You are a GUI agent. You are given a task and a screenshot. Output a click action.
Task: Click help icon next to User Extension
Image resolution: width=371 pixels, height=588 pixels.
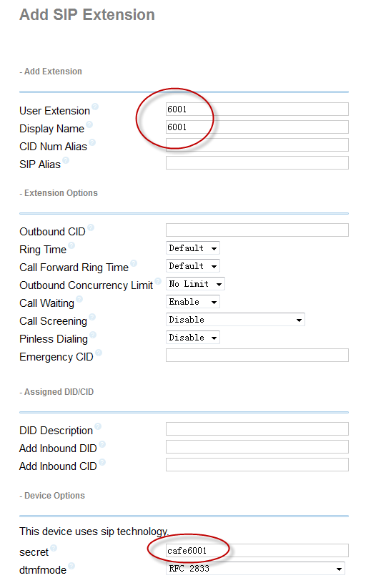[x=95, y=107]
